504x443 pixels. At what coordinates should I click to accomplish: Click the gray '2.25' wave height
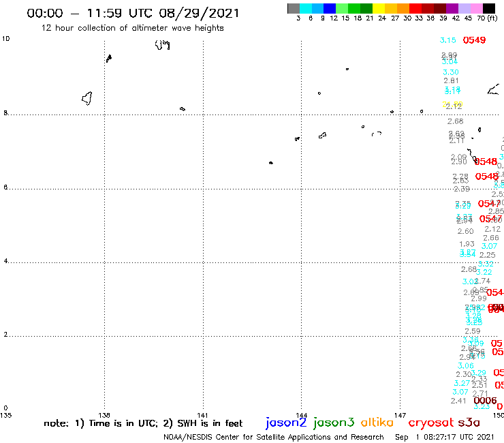(x=487, y=255)
